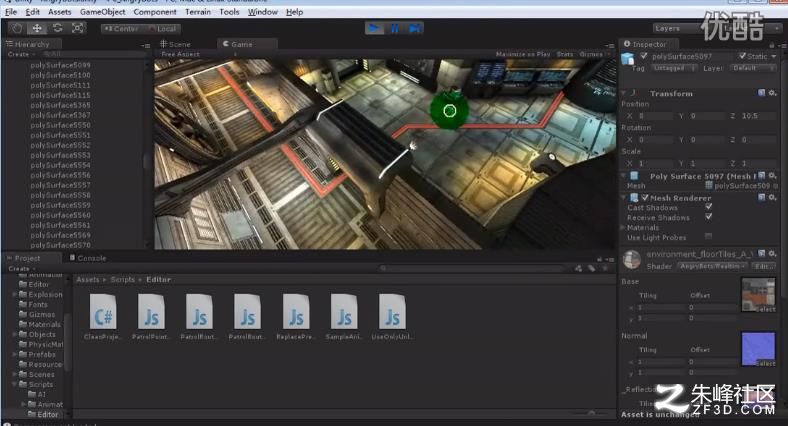Switch to the Console tab
The width and height of the screenshot is (788, 426).
tap(88, 258)
